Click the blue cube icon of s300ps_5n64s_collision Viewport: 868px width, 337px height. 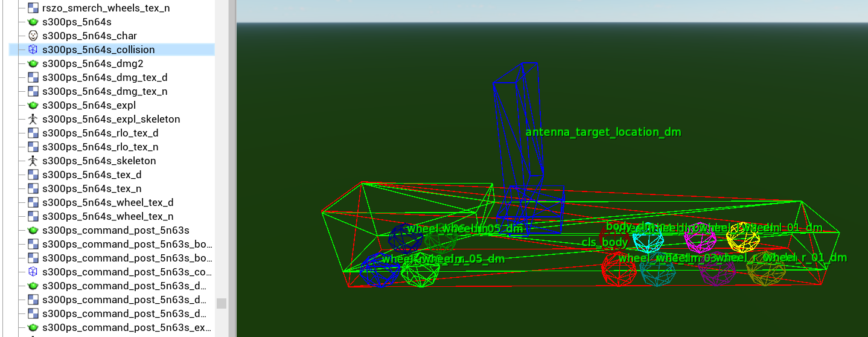pyautogui.click(x=33, y=50)
